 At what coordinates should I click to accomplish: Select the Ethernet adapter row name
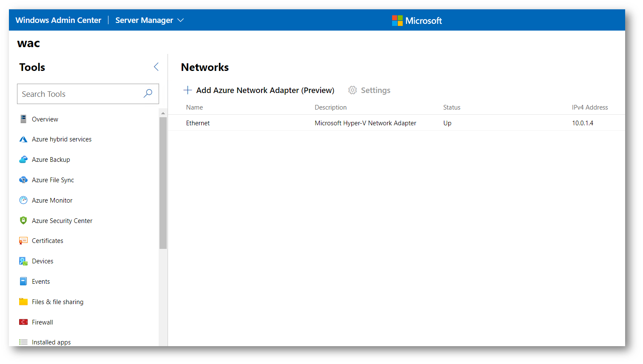[x=198, y=123]
